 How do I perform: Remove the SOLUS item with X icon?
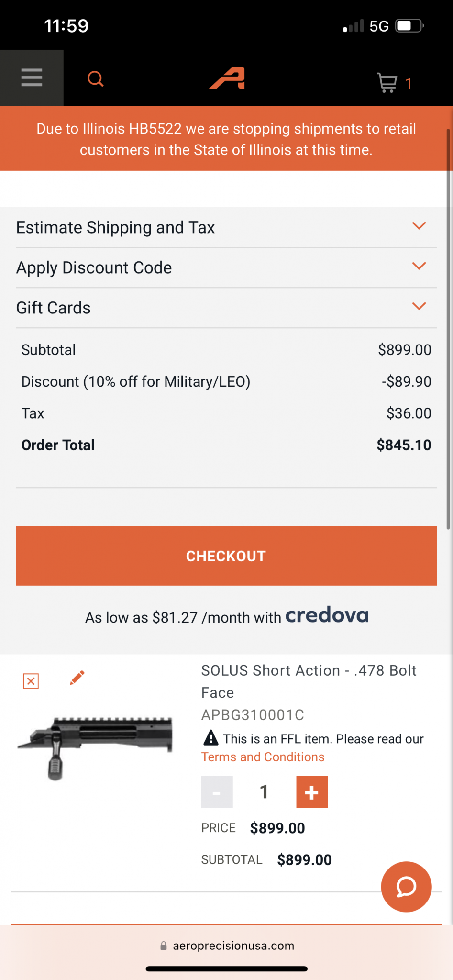[31, 681]
